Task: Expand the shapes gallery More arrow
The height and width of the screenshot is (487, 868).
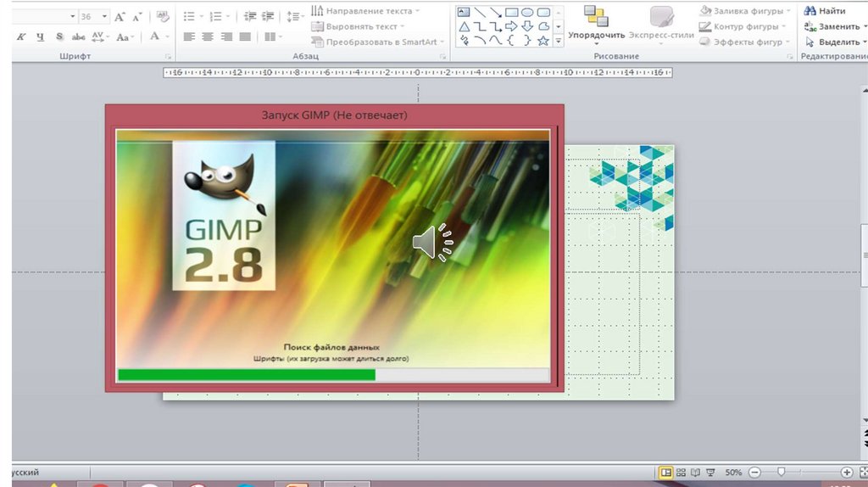Action: pyautogui.click(x=558, y=40)
